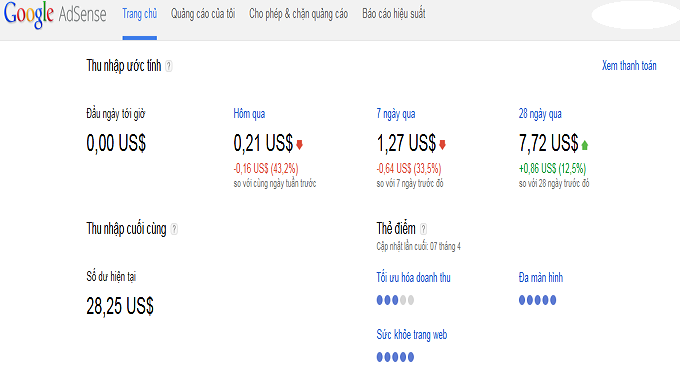Click the Sức khỏe trang web score dots
The image size is (680, 367).
tap(395, 357)
